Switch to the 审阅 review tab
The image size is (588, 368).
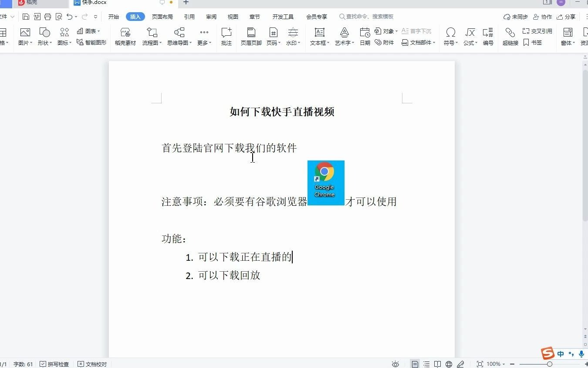pos(211,17)
